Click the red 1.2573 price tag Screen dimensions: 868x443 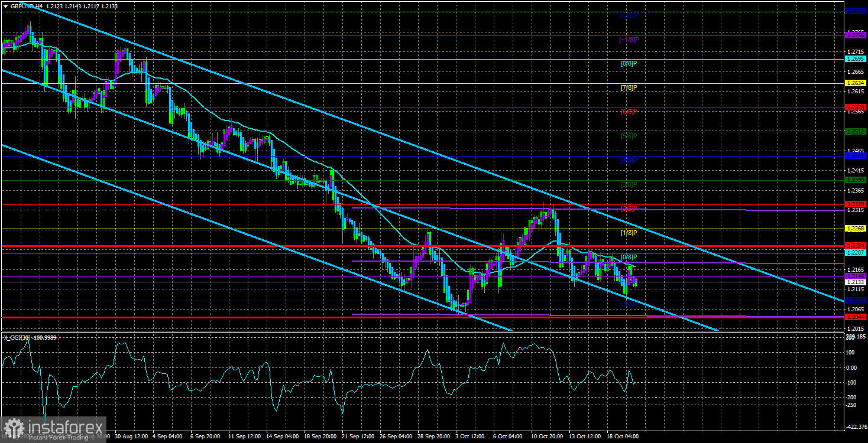(856, 108)
